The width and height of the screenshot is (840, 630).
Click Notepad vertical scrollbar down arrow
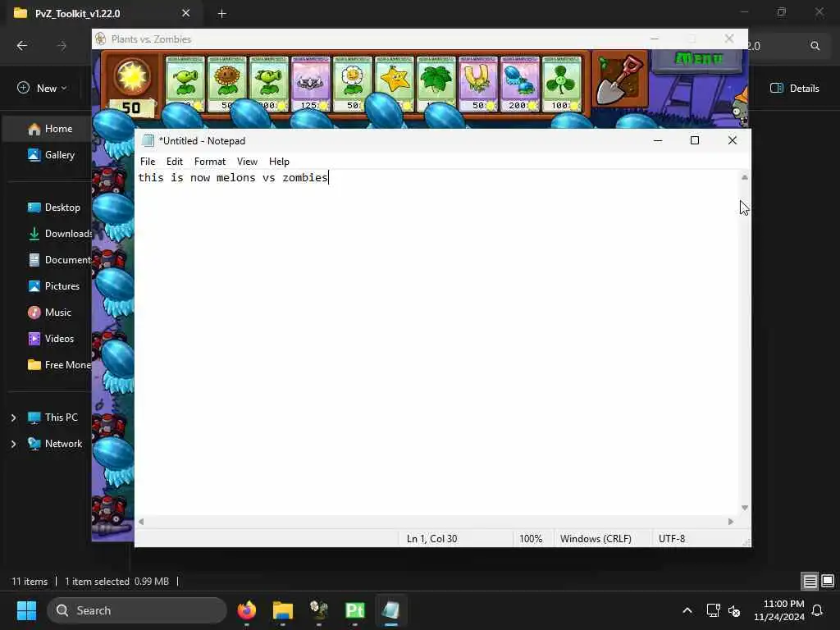point(744,508)
